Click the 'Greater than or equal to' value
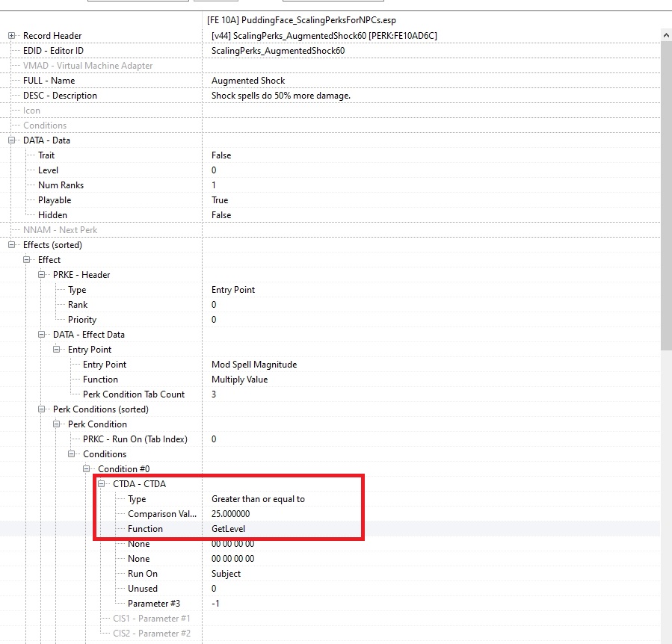The height and width of the screenshot is (644, 672). tap(258, 499)
